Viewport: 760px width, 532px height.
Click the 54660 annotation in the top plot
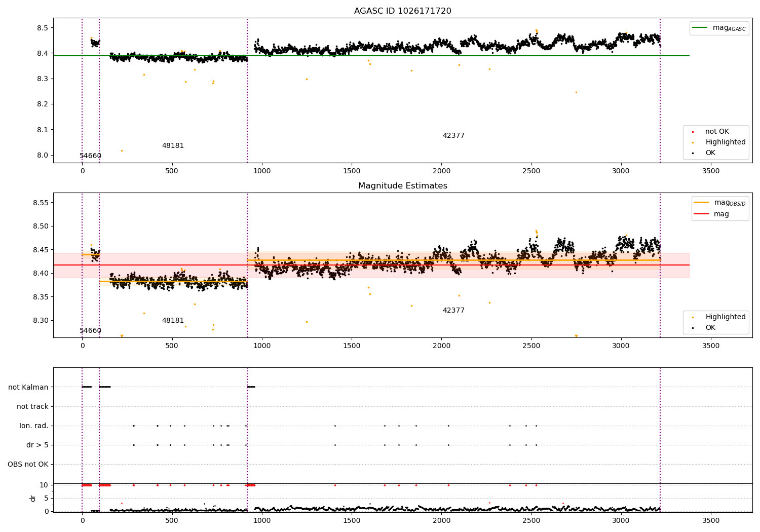(90, 156)
